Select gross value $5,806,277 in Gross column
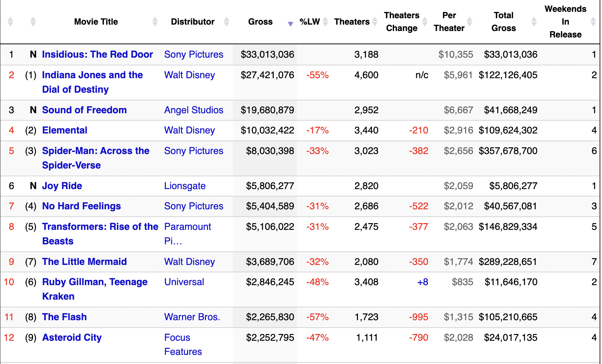The height and width of the screenshot is (364, 602). pyautogui.click(x=270, y=186)
